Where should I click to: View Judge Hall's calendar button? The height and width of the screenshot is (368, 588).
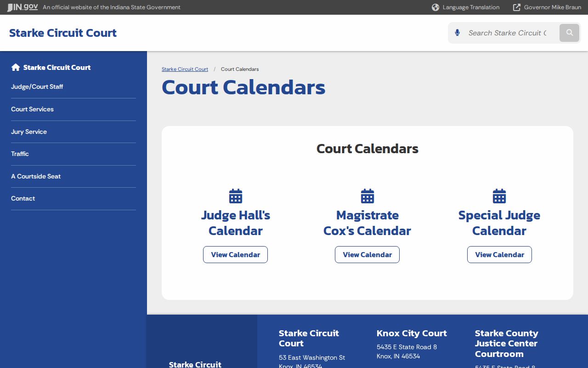[235, 255]
